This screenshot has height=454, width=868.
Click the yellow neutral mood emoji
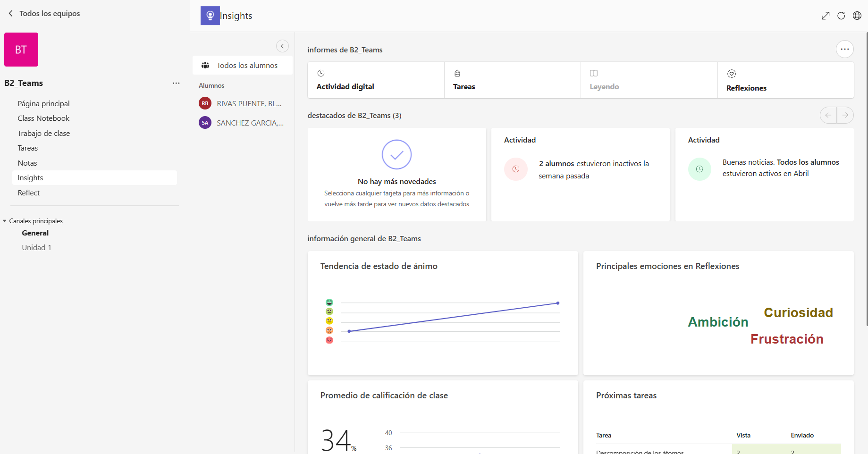click(x=329, y=321)
